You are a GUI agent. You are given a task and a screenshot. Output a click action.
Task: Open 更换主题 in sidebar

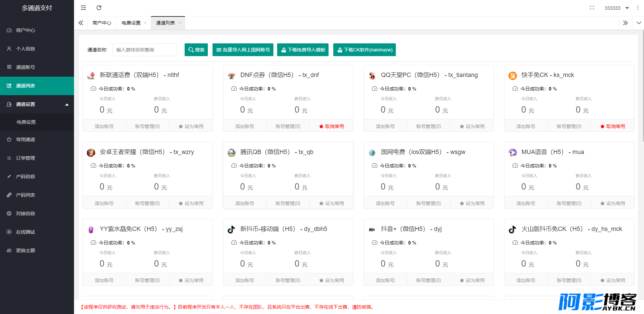tap(37, 250)
